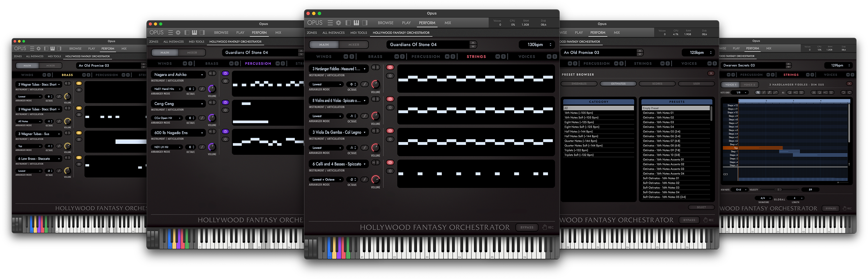Open the Ceng Ceng instrument dropdown
This screenshot has height=279, width=868.
click(178, 104)
